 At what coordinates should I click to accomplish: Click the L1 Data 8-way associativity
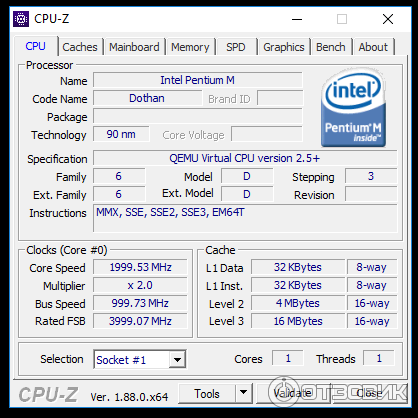[372, 267]
